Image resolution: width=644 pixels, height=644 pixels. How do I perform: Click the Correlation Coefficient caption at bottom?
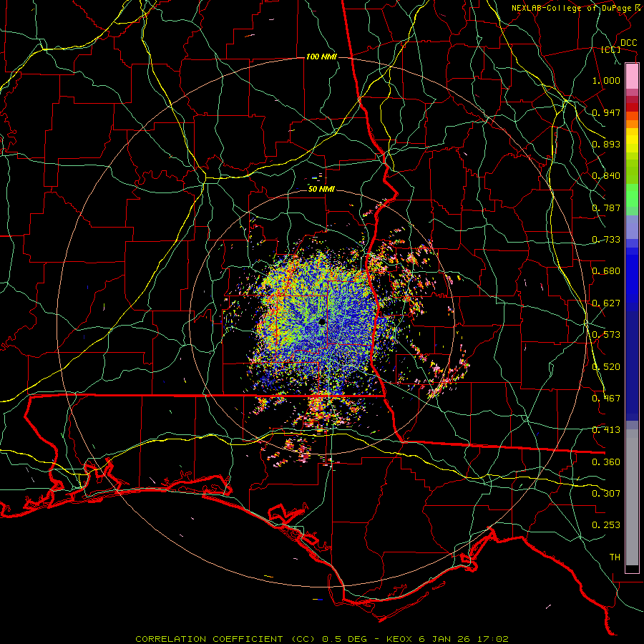coord(322,639)
